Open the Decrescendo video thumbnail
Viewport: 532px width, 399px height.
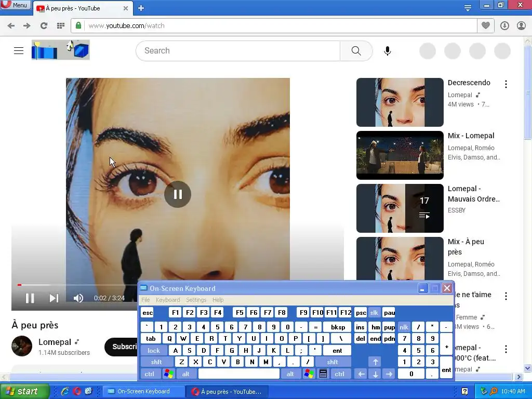click(x=400, y=102)
